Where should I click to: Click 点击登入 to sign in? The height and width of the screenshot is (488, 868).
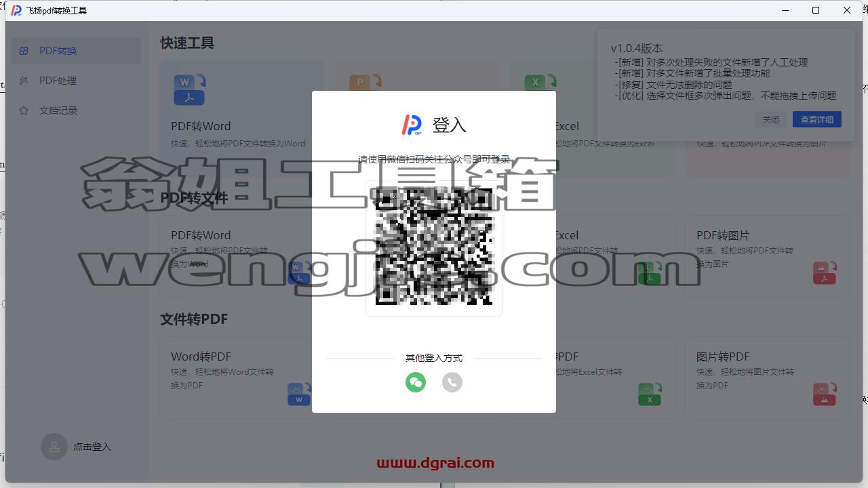[x=92, y=447]
